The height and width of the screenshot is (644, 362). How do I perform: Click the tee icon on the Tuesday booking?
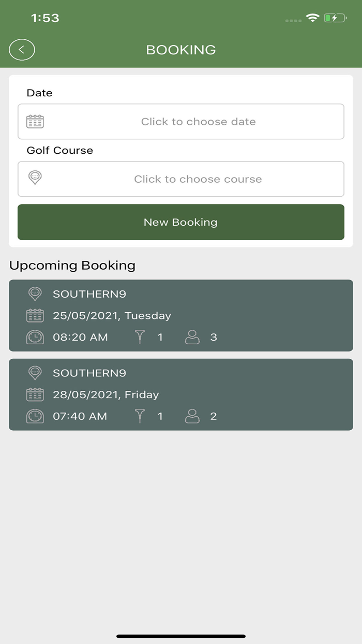tap(140, 336)
